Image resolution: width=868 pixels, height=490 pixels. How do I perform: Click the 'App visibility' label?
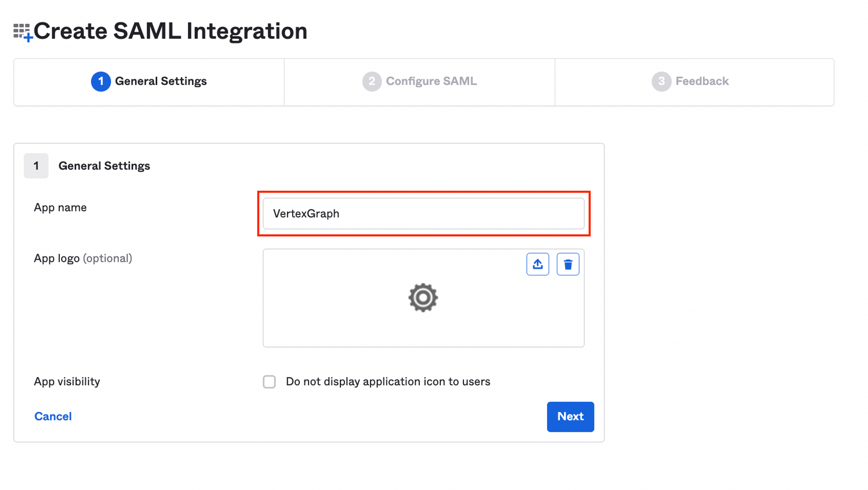[x=67, y=382]
